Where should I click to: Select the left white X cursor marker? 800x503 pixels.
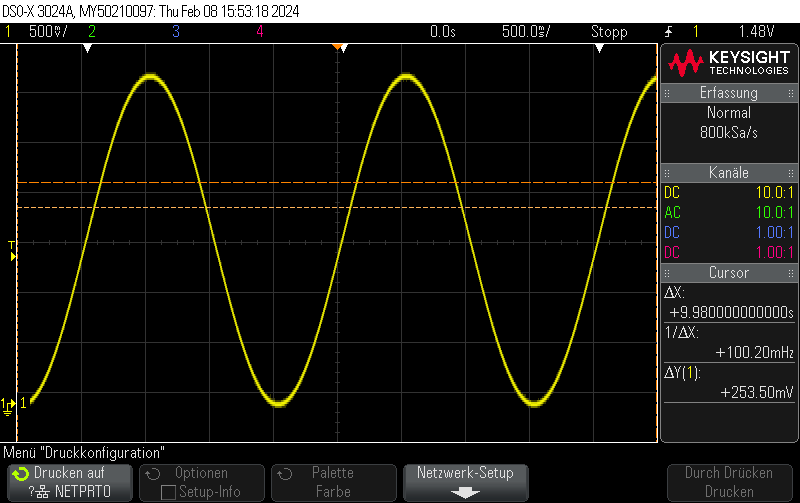tap(87, 48)
